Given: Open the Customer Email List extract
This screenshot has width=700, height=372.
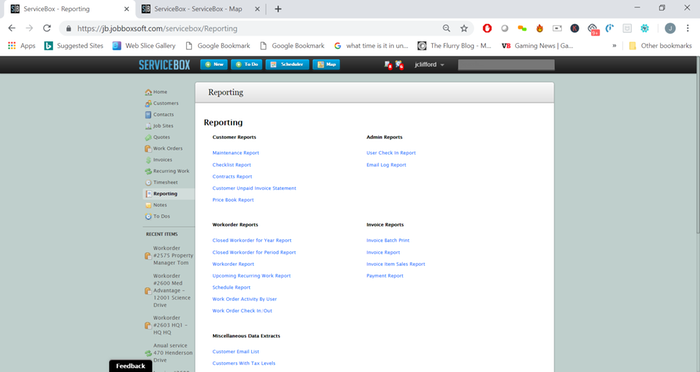Looking at the screenshot, I should (236, 351).
